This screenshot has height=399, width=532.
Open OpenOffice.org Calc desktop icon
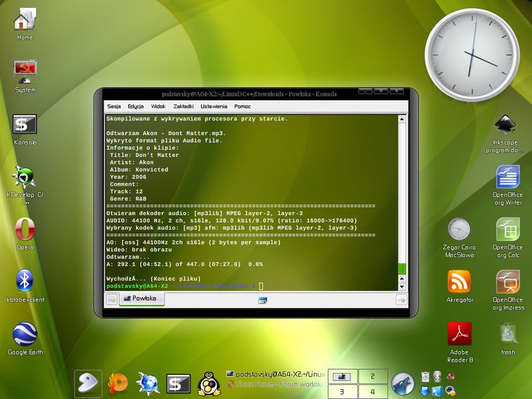508,237
